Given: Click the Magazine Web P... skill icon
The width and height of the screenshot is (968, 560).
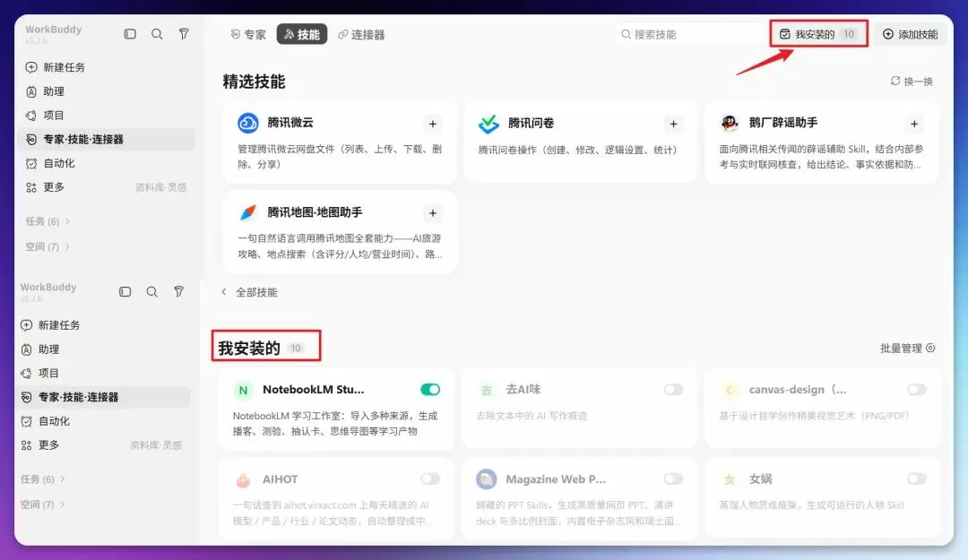Looking at the screenshot, I should [487, 479].
